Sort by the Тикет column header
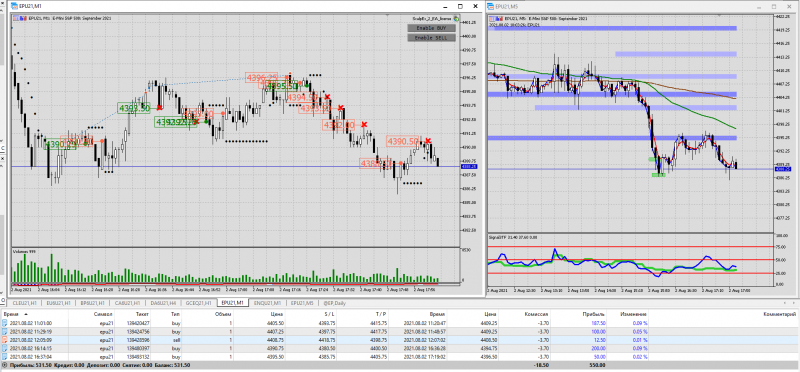The width and height of the screenshot is (800, 372). [142, 314]
